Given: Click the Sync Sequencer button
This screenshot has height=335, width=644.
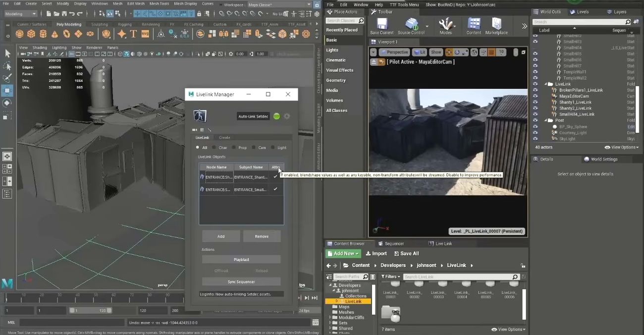Looking at the screenshot, I should pos(241,281).
